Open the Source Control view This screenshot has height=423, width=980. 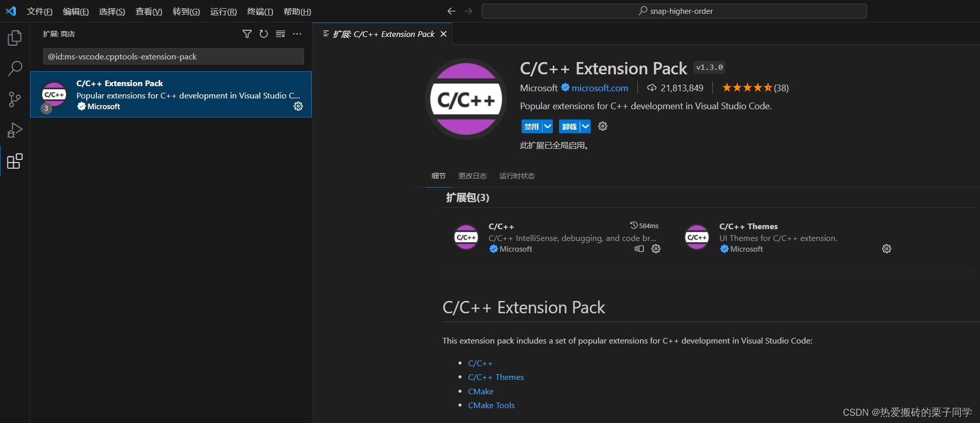point(15,99)
